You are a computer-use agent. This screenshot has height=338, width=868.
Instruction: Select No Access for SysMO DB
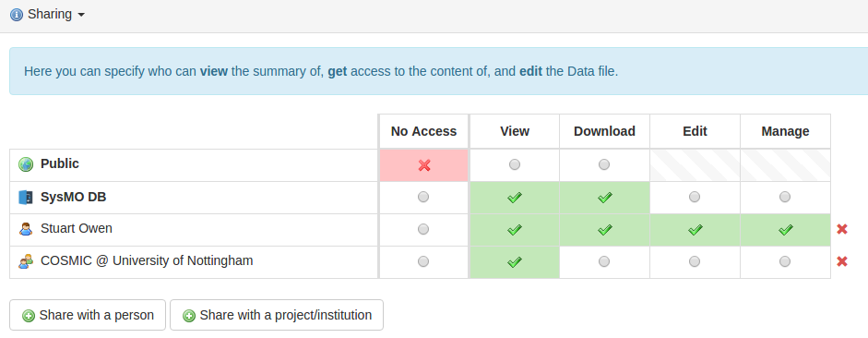[x=423, y=197]
